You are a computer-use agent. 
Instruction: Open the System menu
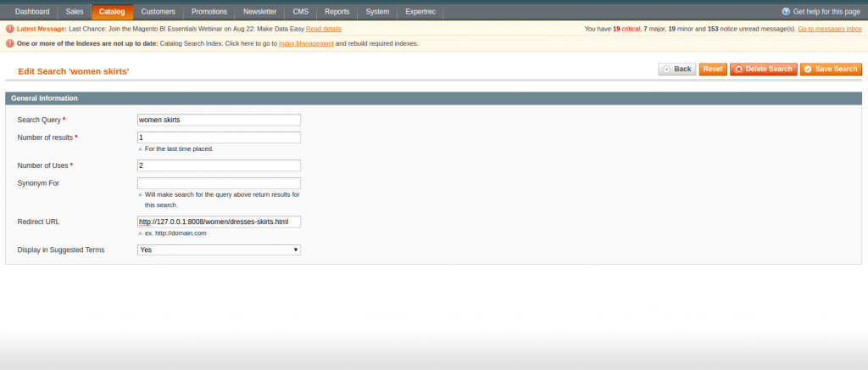pyautogui.click(x=377, y=12)
